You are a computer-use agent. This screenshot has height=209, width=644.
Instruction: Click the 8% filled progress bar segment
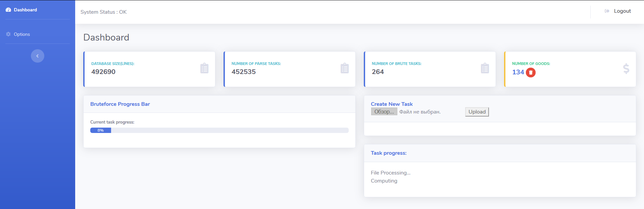pos(101,130)
